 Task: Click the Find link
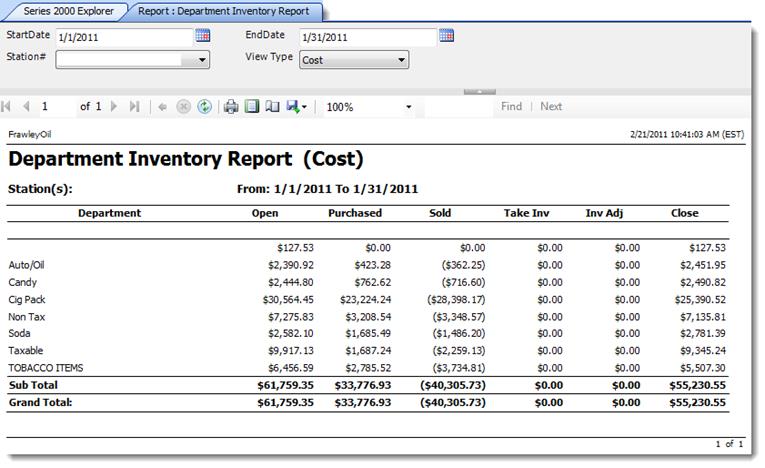511,107
